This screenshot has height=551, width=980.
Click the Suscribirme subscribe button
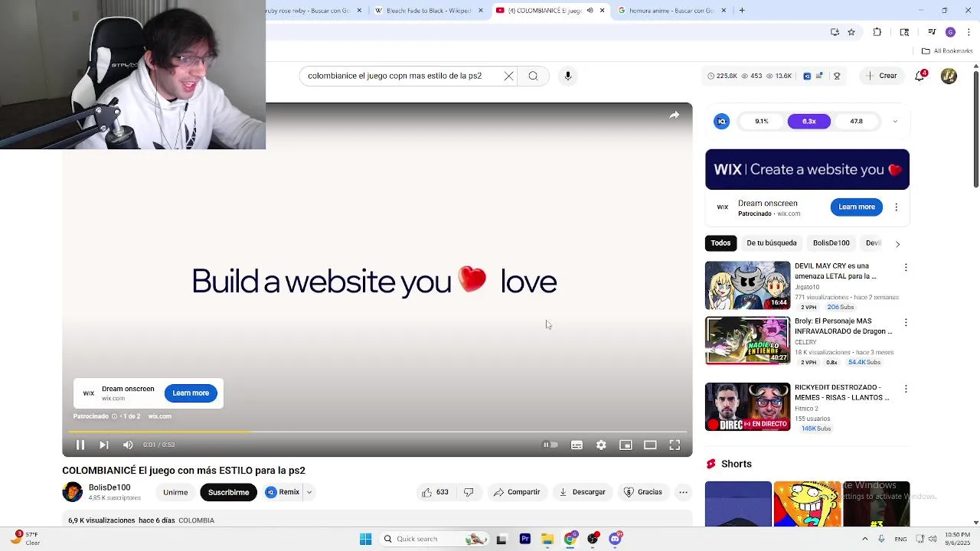(x=228, y=492)
